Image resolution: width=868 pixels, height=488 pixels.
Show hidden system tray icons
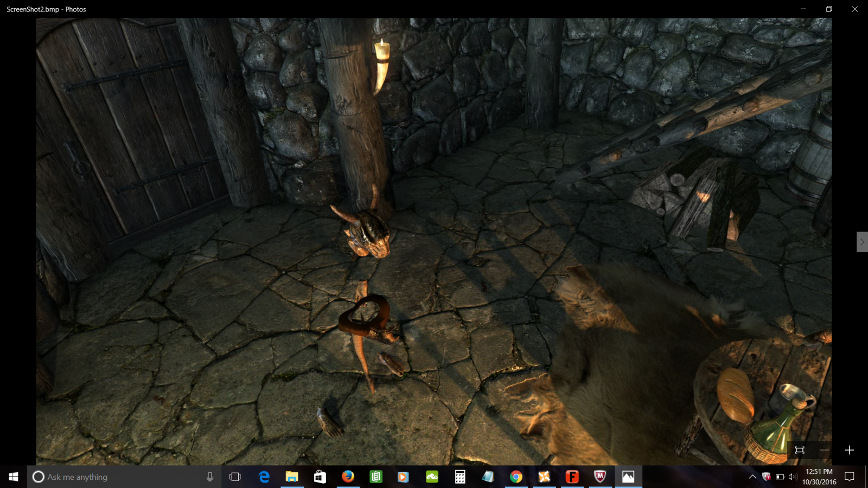[x=752, y=477]
